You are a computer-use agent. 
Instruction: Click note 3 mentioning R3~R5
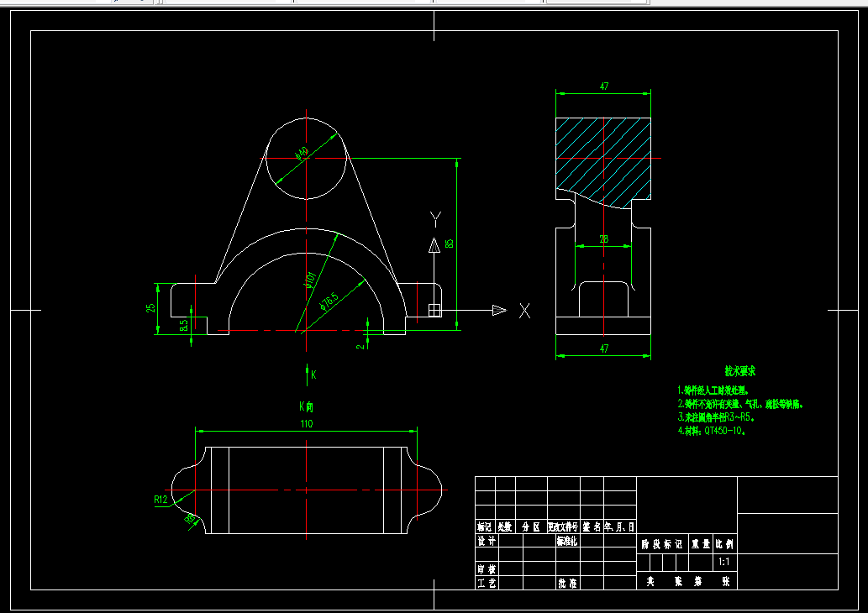pyautogui.click(x=716, y=417)
